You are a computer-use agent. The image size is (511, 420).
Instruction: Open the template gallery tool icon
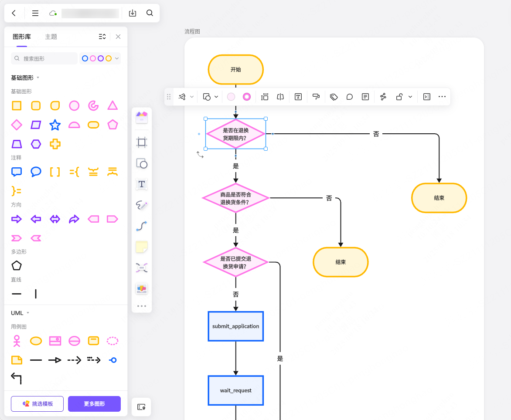(142, 118)
